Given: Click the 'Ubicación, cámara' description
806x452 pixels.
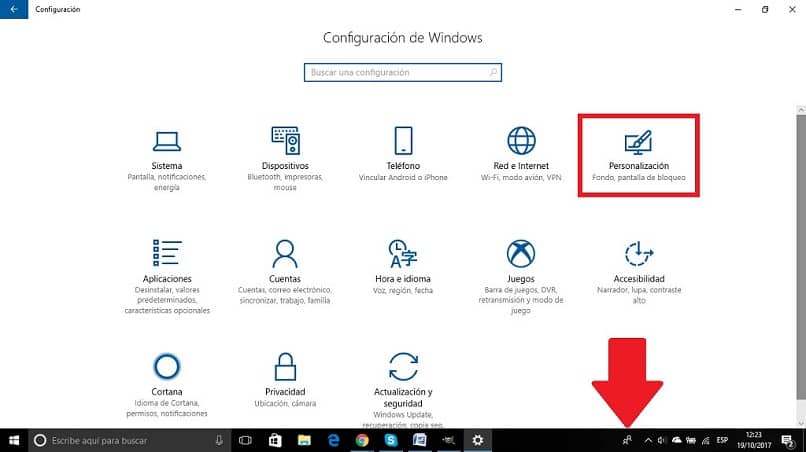Looking at the screenshot, I should [285, 404].
